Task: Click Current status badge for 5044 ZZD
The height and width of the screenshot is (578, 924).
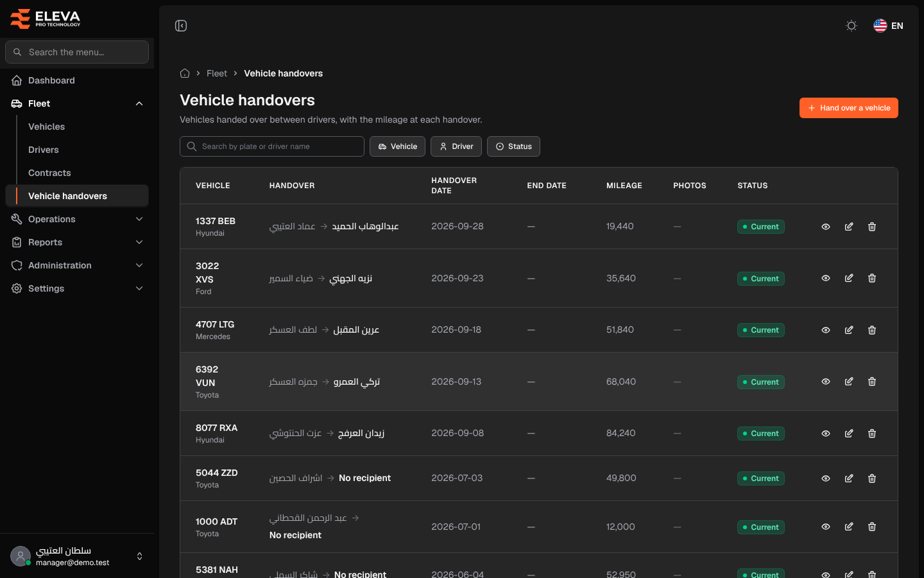Action: pyautogui.click(x=761, y=478)
